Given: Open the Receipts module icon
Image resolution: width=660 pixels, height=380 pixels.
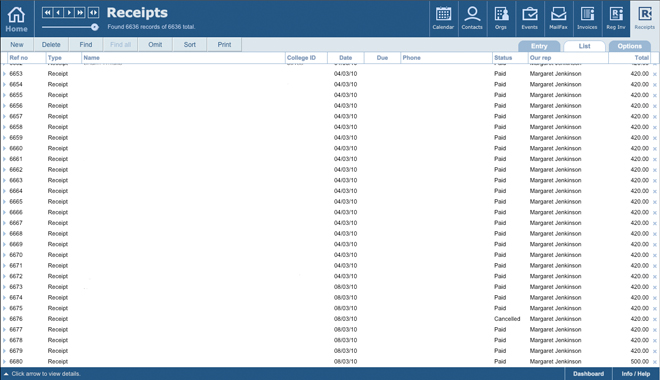Looking at the screenshot, I should pos(645,18).
